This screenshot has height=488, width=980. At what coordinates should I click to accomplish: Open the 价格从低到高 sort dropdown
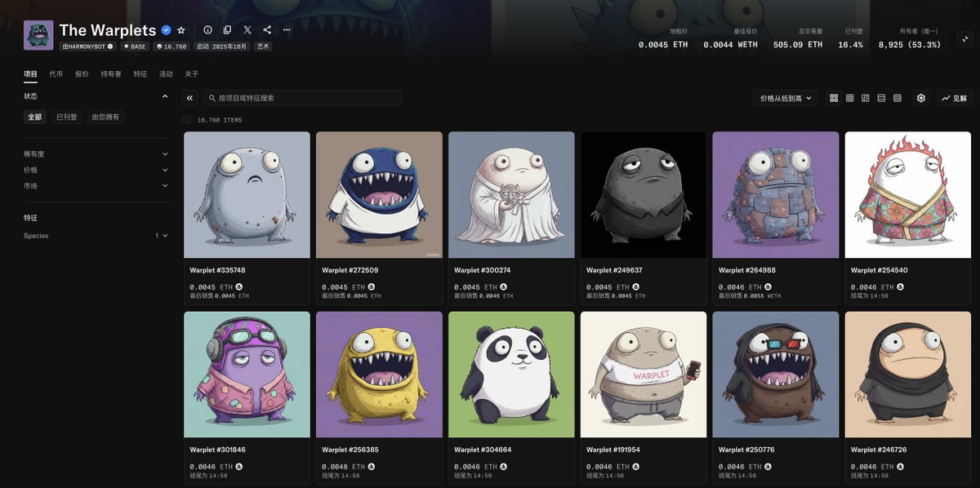(x=786, y=98)
